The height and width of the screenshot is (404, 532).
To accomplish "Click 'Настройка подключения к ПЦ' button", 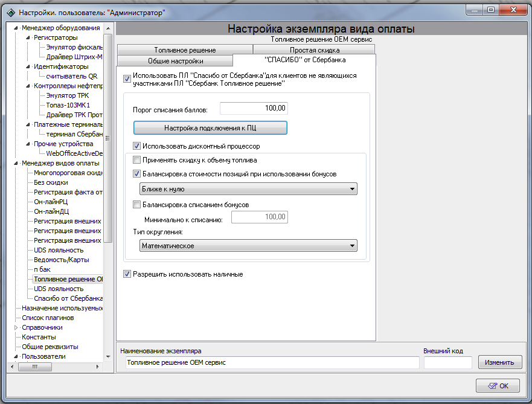I will coord(210,128).
